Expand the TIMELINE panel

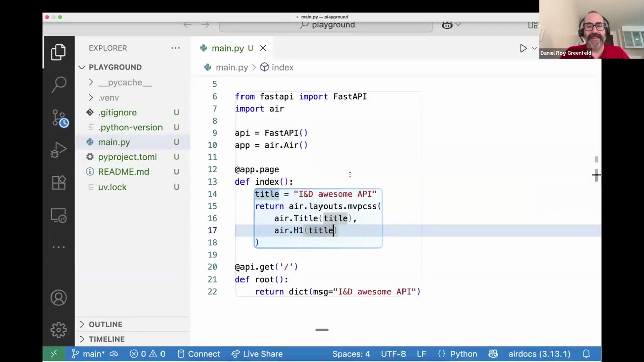106,339
